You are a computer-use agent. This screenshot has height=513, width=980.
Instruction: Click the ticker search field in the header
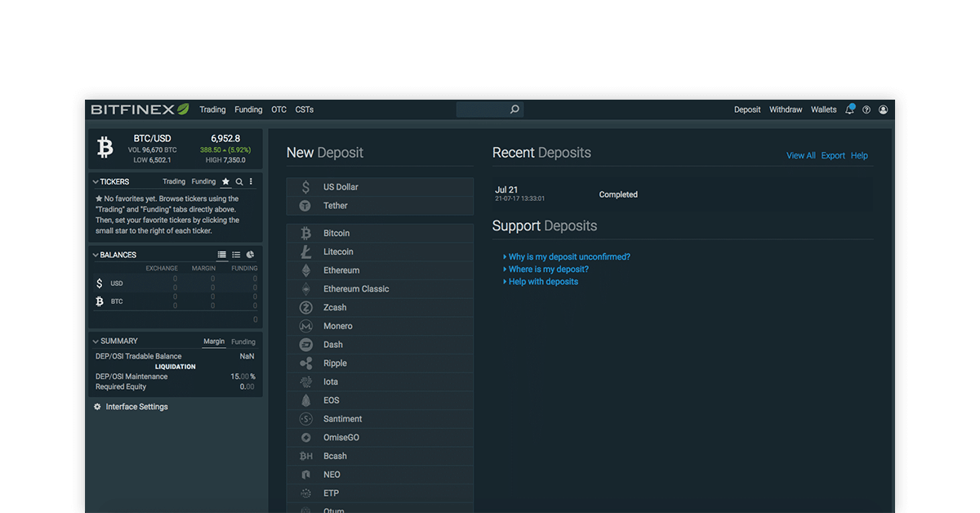point(490,109)
